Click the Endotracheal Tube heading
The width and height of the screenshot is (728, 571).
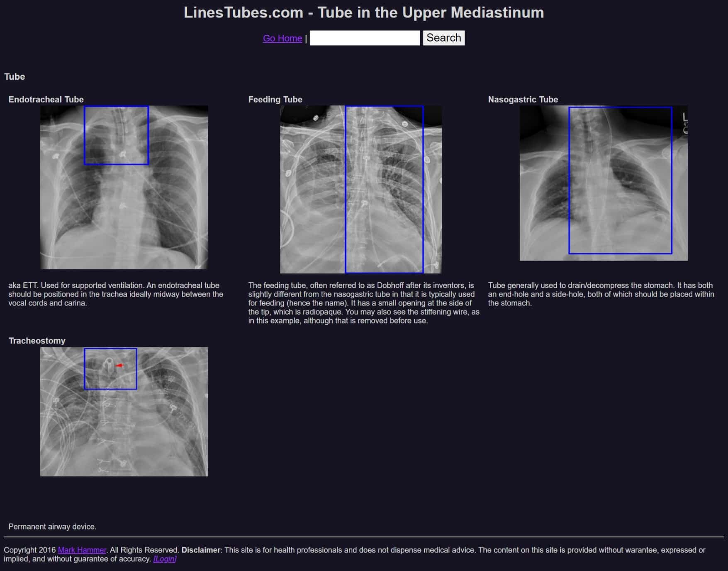pyautogui.click(x=46, y=100)
